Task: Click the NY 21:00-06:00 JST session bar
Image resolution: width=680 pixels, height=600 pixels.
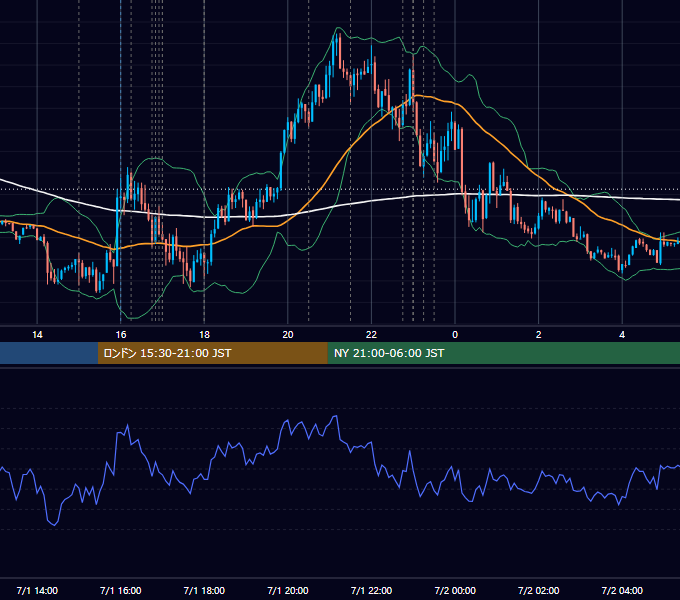Action: coord(503,353)
